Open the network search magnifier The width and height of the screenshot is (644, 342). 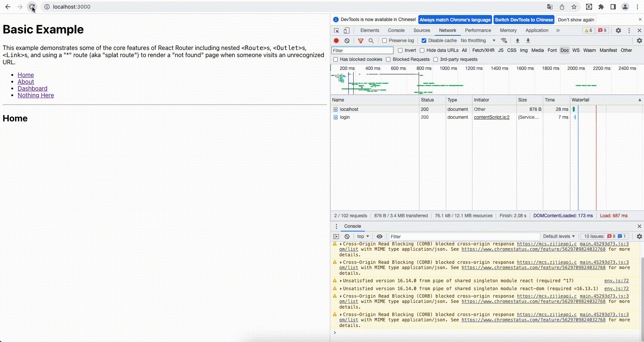point(371,41)
